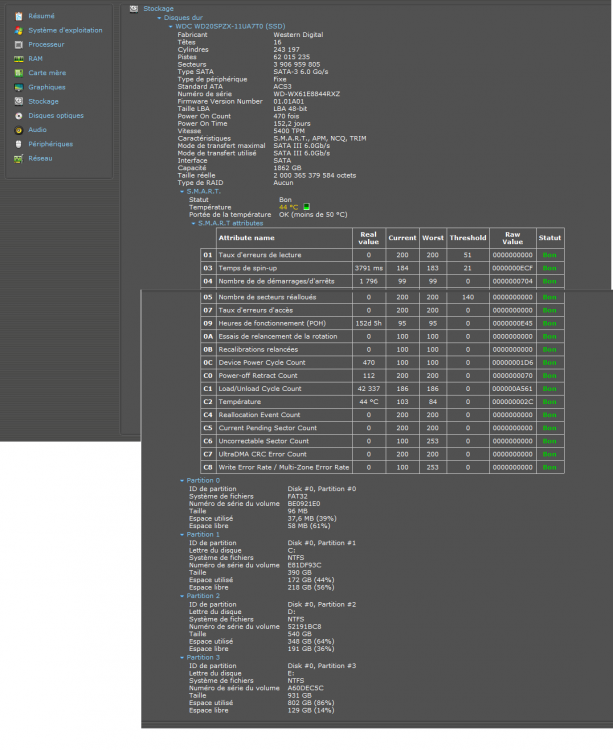Collapse the S.M.A.R.T attributes section
613x750 pixels.
(x=193, y=223)
